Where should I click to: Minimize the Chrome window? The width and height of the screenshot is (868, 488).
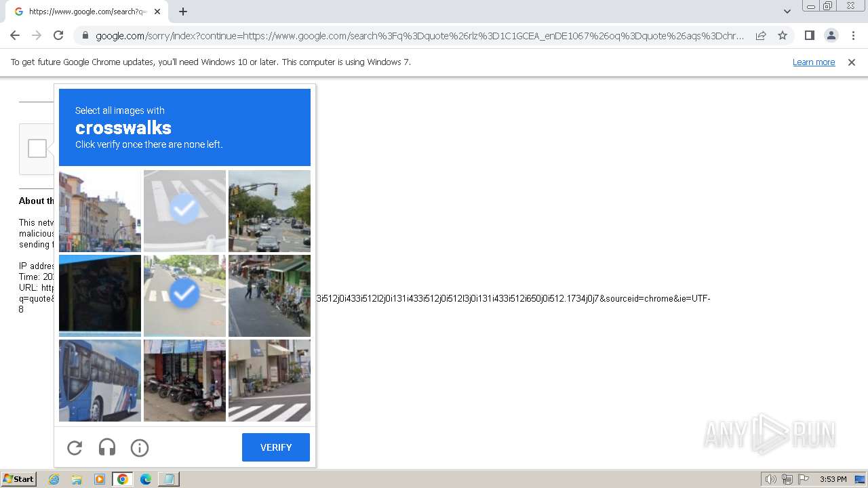tap(810, 6)
